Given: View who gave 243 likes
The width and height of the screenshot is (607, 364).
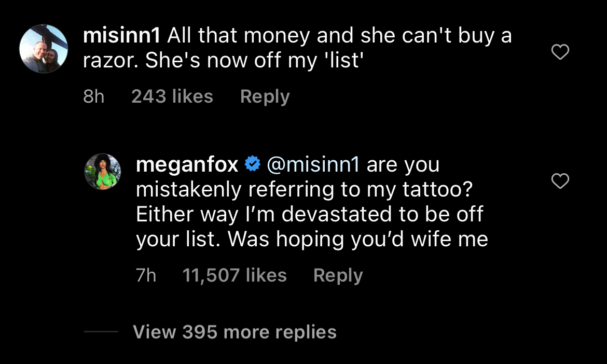Looking at the screenshot, I should (x=172, y=96).
